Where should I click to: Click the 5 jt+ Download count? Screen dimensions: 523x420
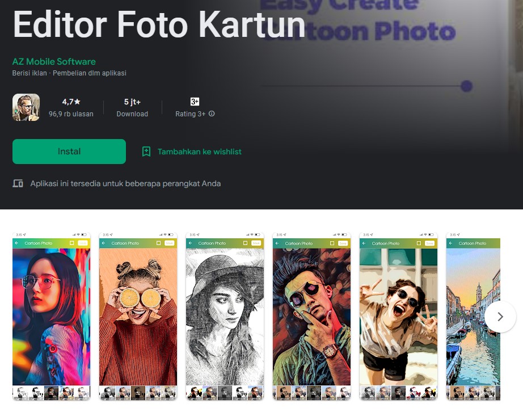132,107
